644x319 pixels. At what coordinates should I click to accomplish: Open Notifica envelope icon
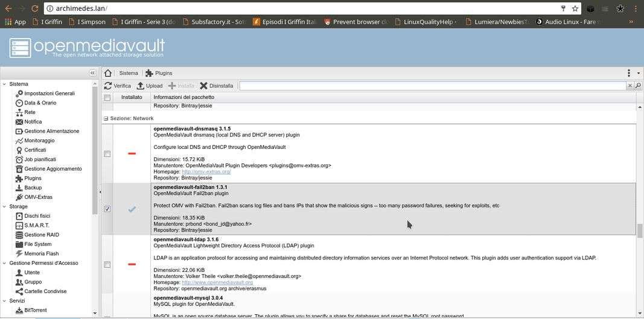19,122
